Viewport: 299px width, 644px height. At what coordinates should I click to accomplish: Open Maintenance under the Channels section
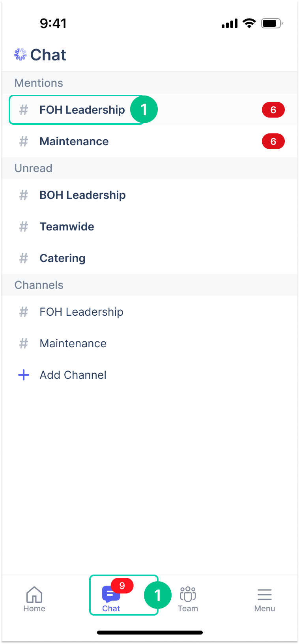(73, 343)
